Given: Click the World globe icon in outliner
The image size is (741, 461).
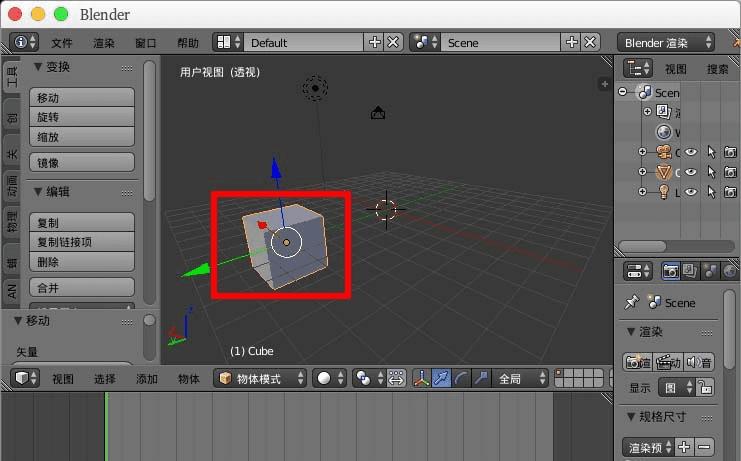Looking at the screenshot, I should coord(664,132).
